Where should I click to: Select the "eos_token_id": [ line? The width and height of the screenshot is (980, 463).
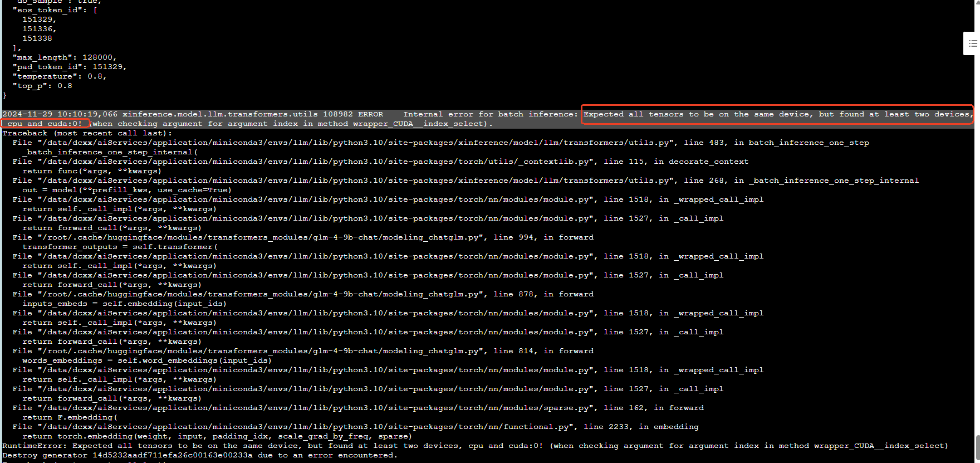(x=55, y=10)
